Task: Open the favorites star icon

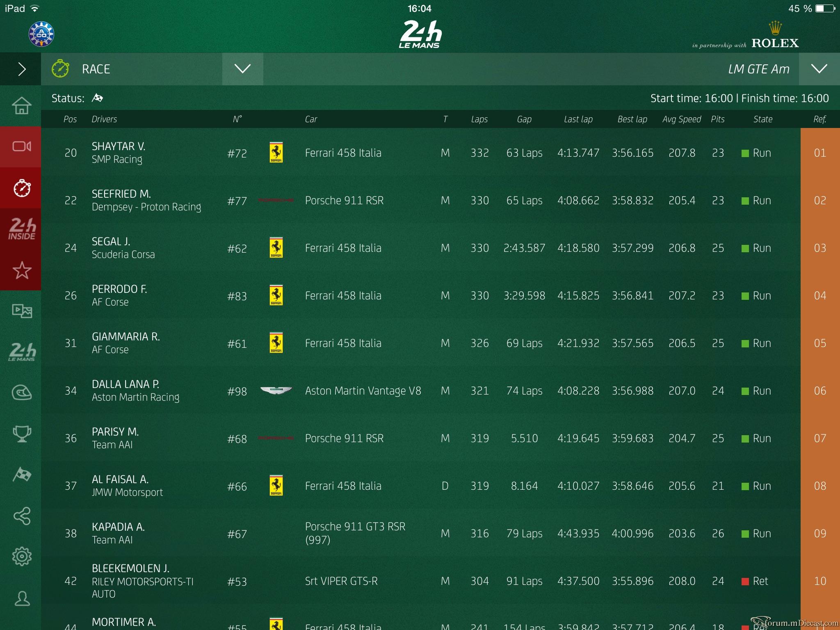Action: pos(22,270)
